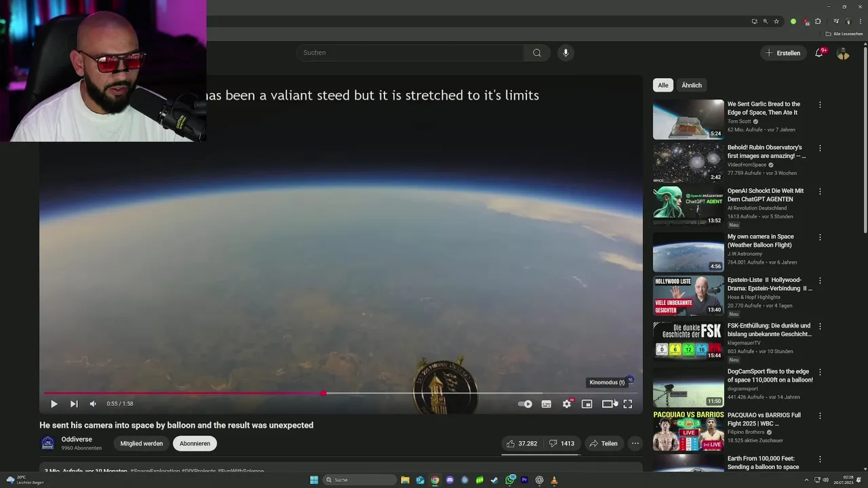
Task: Open media controls icon in Chrome toolbar
Action: [836, 21]
